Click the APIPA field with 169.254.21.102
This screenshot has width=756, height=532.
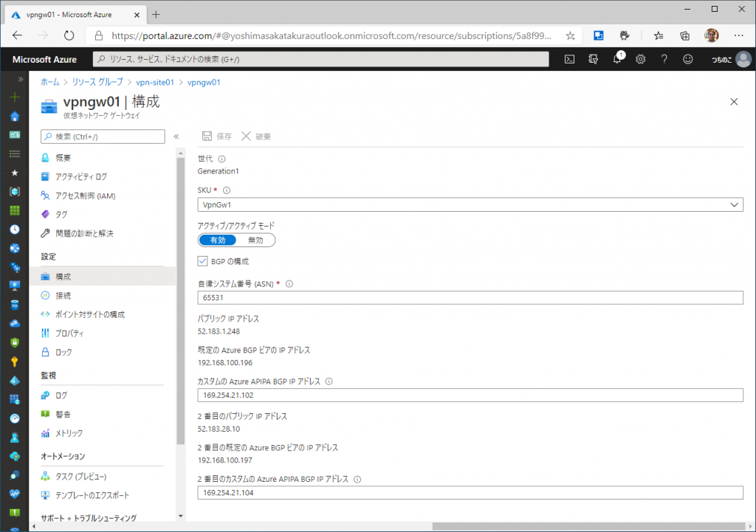[x=470, y=395]
